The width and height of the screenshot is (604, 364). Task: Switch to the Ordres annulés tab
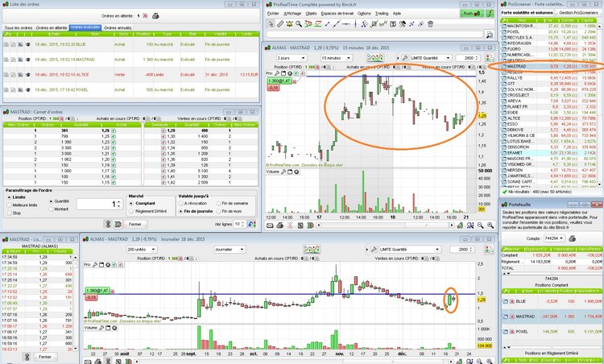118,27
